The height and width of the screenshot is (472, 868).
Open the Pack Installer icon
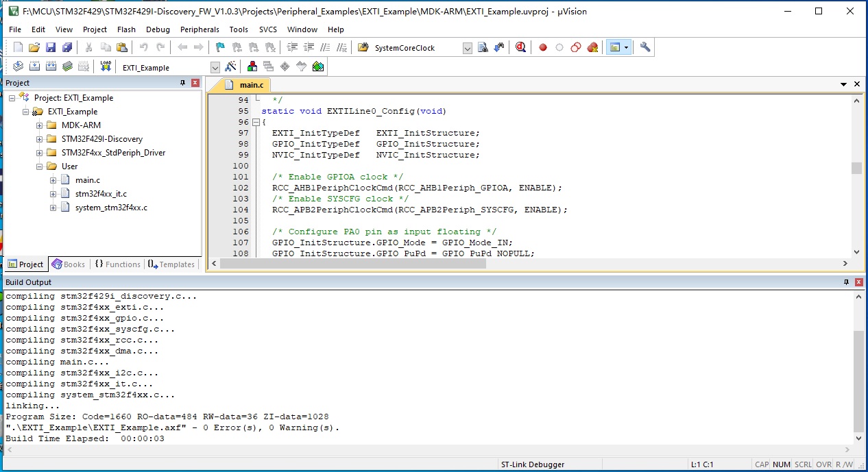click(x=318, y=66)
